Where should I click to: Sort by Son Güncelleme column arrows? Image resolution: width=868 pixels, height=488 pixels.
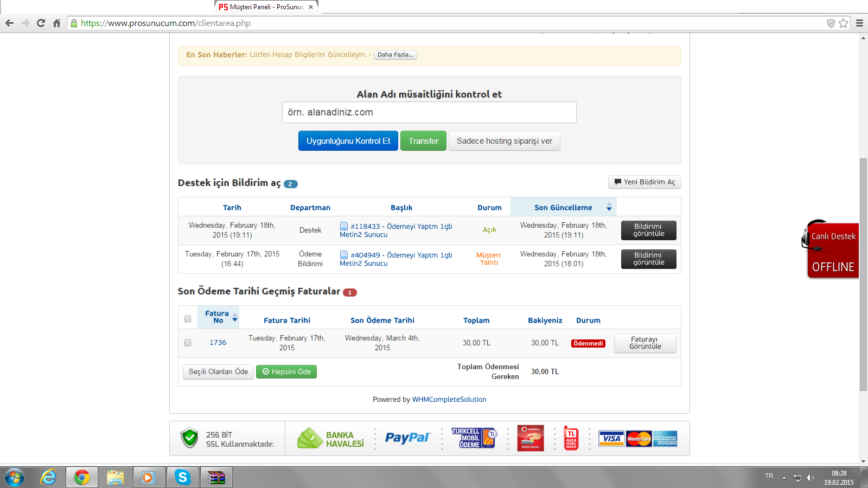point(609,208)
